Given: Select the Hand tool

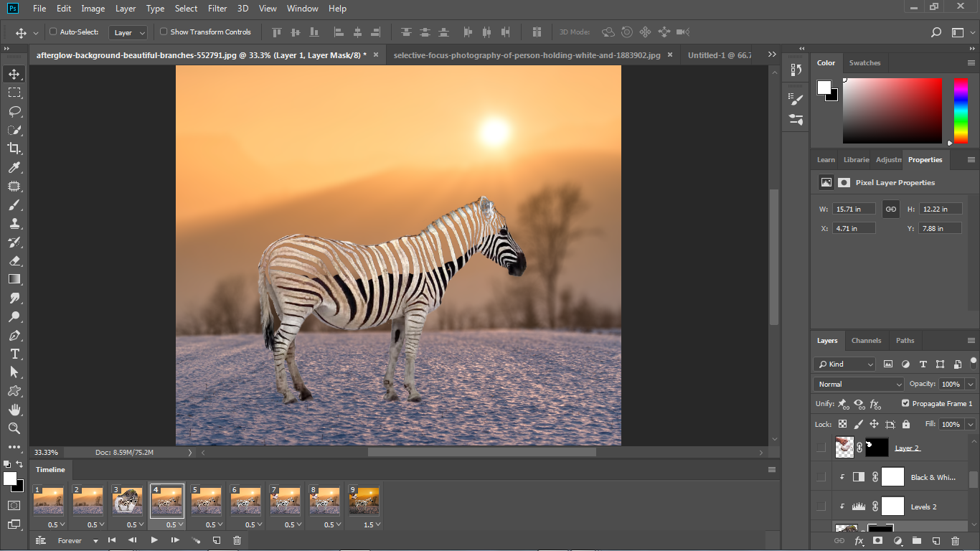Looking at the screenshot, I should pyautogui.click(x=14, y=410).
